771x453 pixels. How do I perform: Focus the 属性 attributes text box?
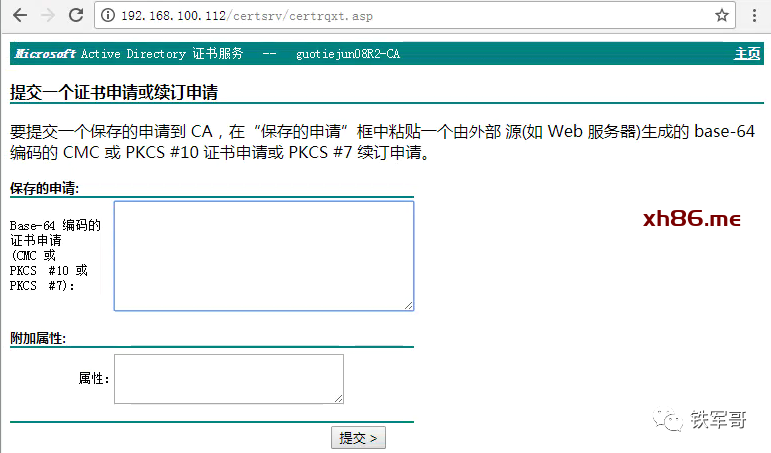229,379
